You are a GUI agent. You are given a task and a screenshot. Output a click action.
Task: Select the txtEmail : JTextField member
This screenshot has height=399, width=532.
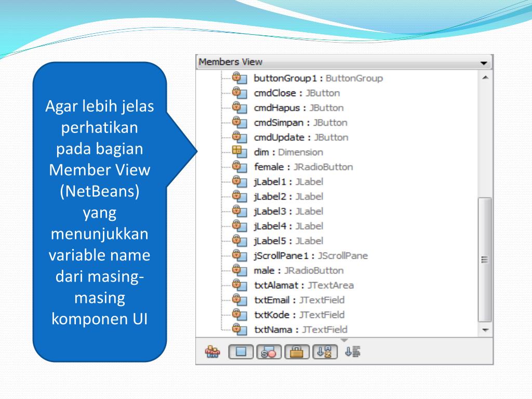[299, 300]
